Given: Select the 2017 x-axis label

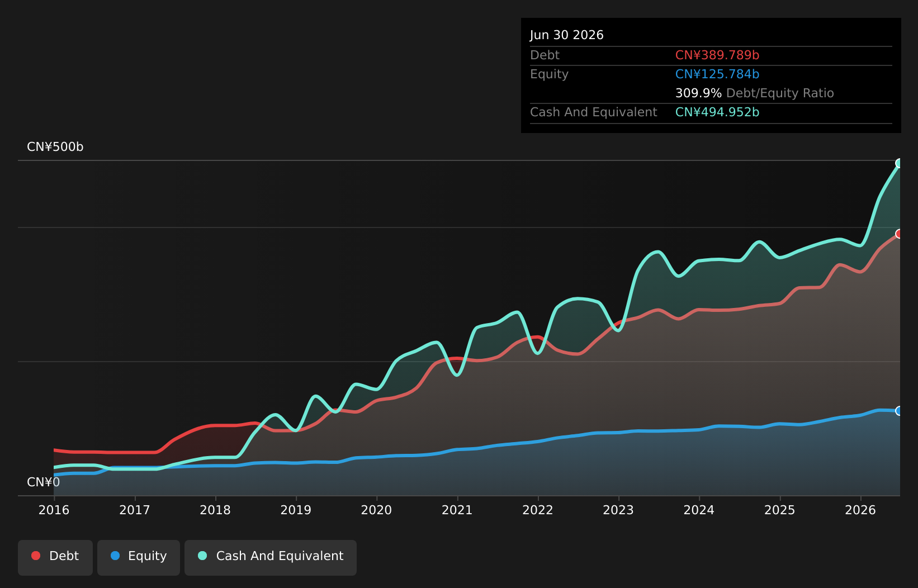Looking at the screenshot, I should click(x=135, y=510).
